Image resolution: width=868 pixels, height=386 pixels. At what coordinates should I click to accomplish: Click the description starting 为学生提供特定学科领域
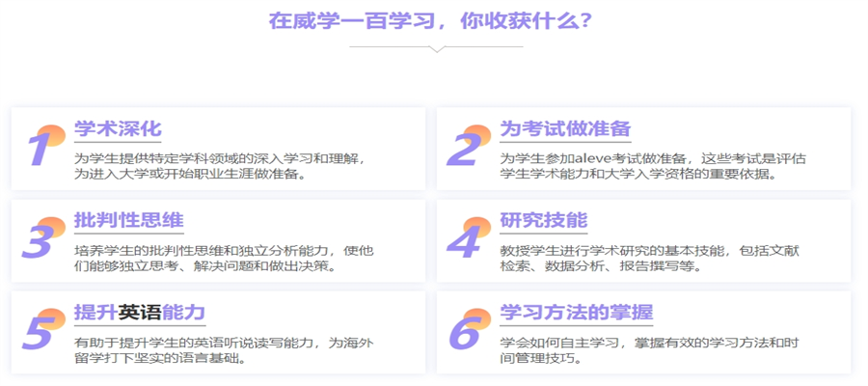(220, 167)
